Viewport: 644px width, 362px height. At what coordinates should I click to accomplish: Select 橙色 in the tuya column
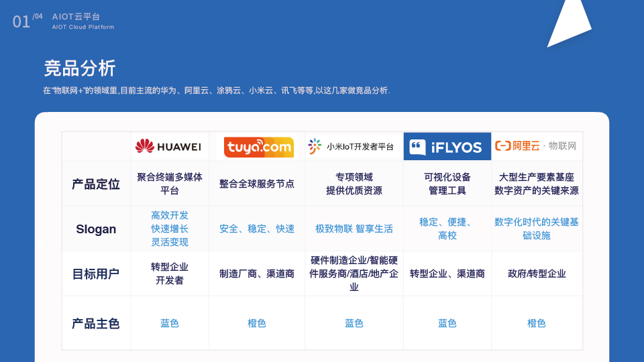pos(257,323)
